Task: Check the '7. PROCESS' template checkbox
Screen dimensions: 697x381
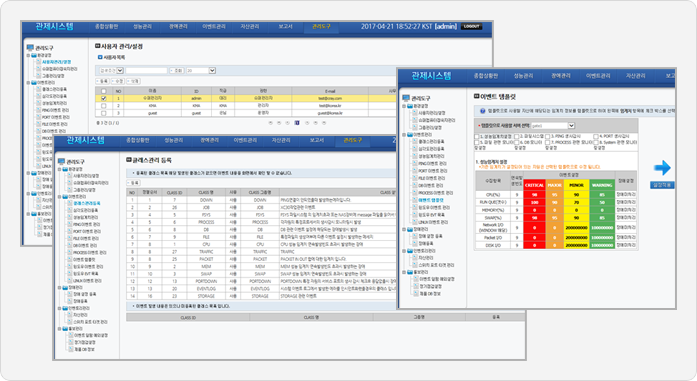Action: point(548,142)
